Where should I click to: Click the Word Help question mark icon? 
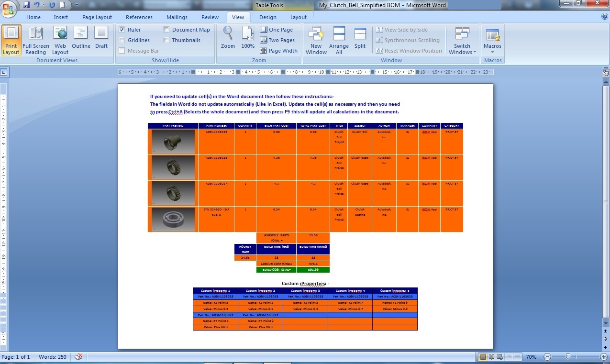[x=604, y=17]
